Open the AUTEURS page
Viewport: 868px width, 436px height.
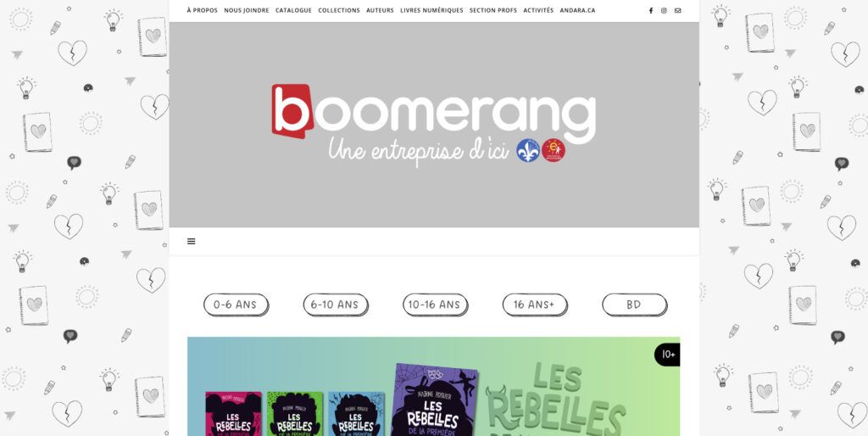pos(380,10)
